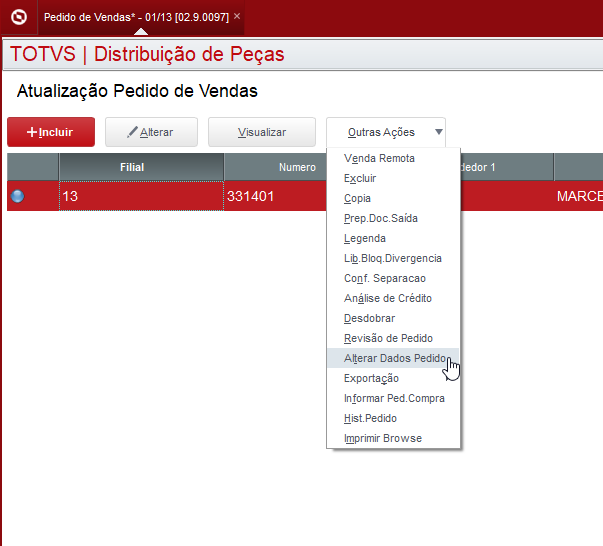Open Análise de Crédito menu entry

[x=393, y=298]
